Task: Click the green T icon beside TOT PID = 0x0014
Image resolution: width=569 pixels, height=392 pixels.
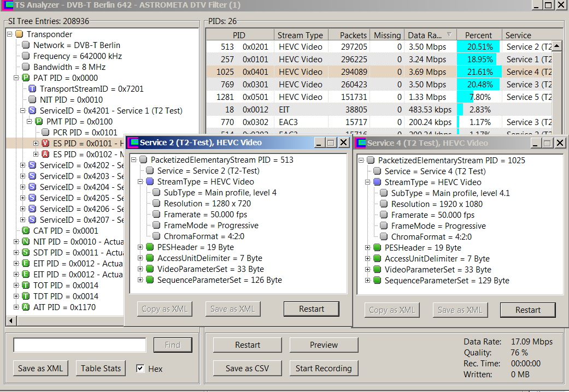Action: pyautogui.click(x=26, y=286)
